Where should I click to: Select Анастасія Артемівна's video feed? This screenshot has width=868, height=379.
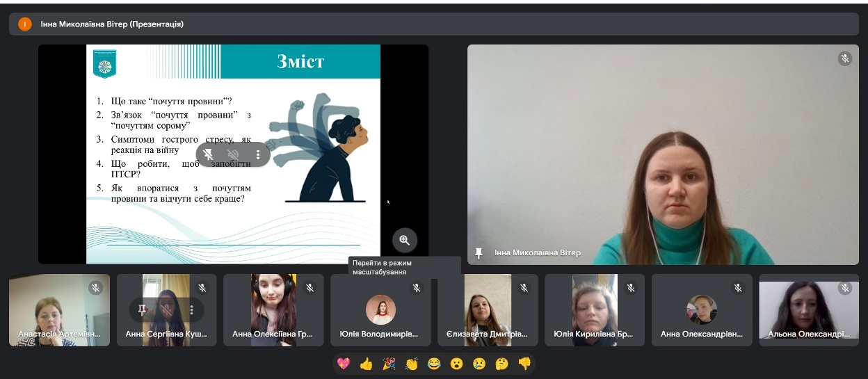[59, 310]
